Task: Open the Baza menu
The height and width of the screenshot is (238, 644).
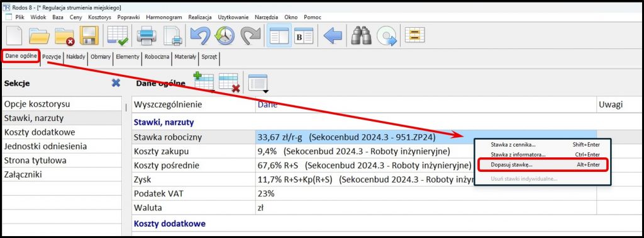Action: click(x=58, y=17)
